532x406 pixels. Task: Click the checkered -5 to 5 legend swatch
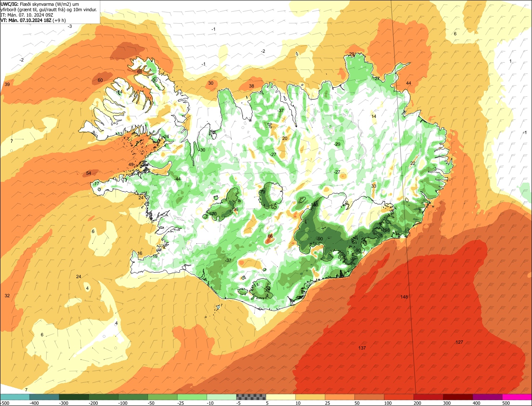pos(251,397)
